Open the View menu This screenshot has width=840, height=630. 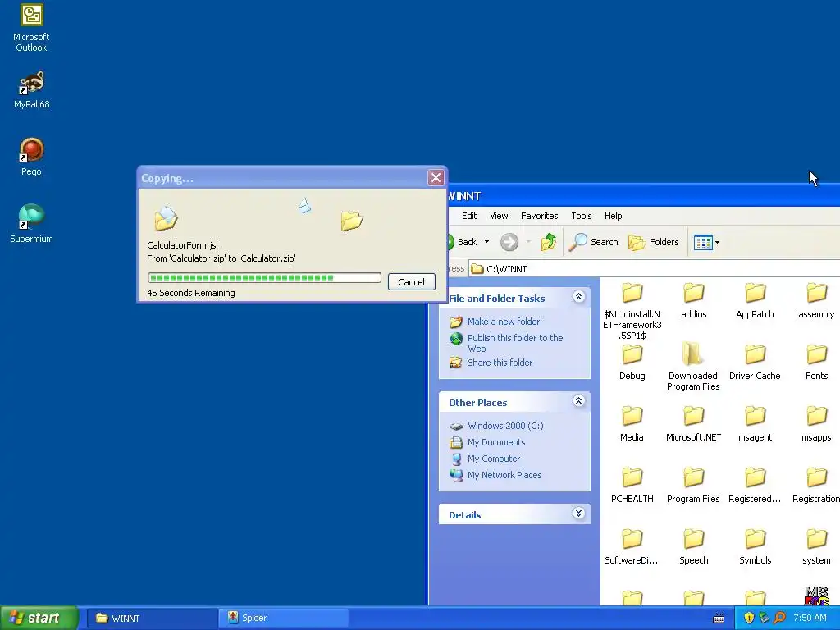[x=499, y=216]
